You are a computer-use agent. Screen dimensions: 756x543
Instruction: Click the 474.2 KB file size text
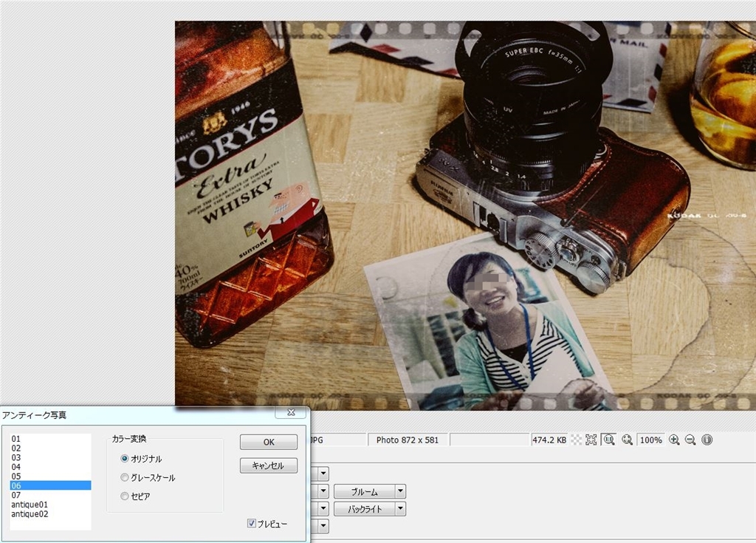click(549, 440)
